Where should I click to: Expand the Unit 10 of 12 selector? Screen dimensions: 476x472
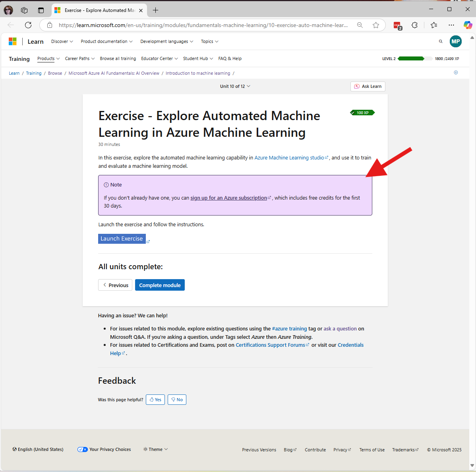(235, 86)
